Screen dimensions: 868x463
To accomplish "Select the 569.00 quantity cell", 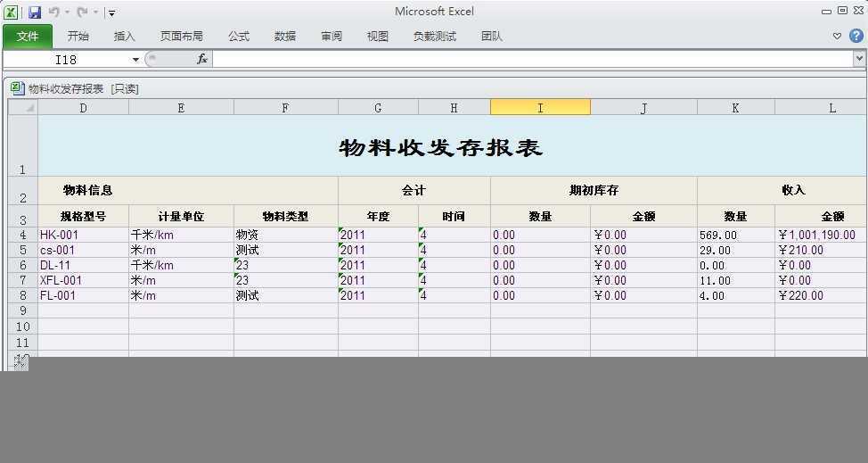I will [x=736, y=235].
